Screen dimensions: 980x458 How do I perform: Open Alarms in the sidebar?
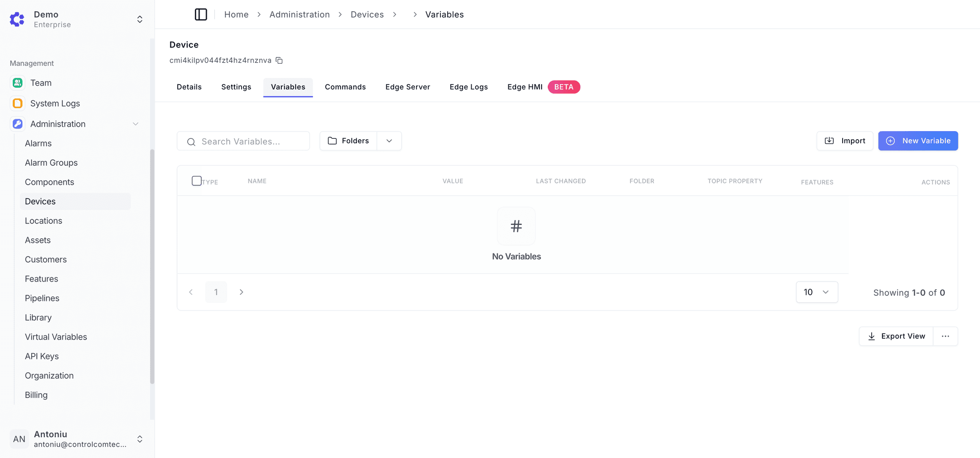point(38,143)
